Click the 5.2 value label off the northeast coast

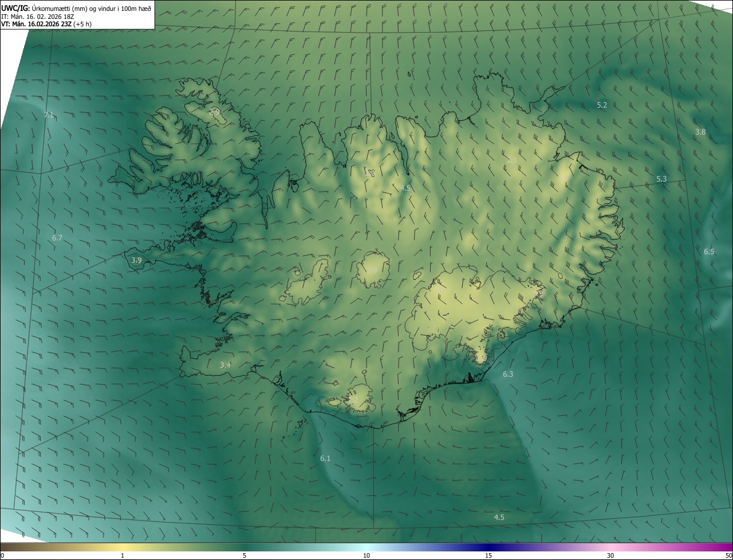coord(602,105)
